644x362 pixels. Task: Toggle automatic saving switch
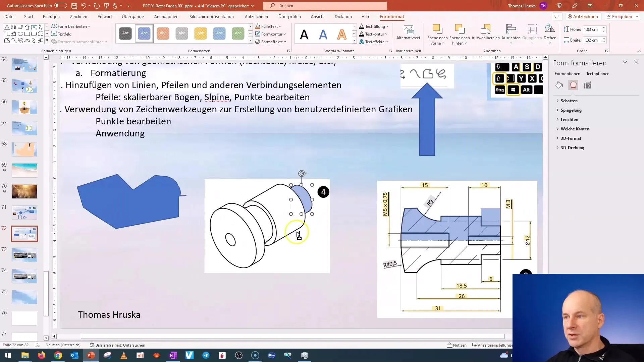(61, 5)
